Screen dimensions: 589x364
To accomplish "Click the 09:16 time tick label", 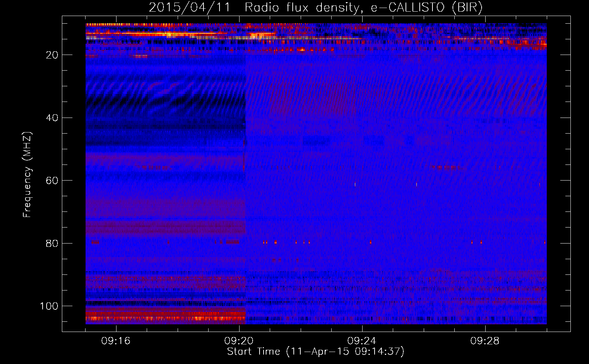I will [116, 341].
